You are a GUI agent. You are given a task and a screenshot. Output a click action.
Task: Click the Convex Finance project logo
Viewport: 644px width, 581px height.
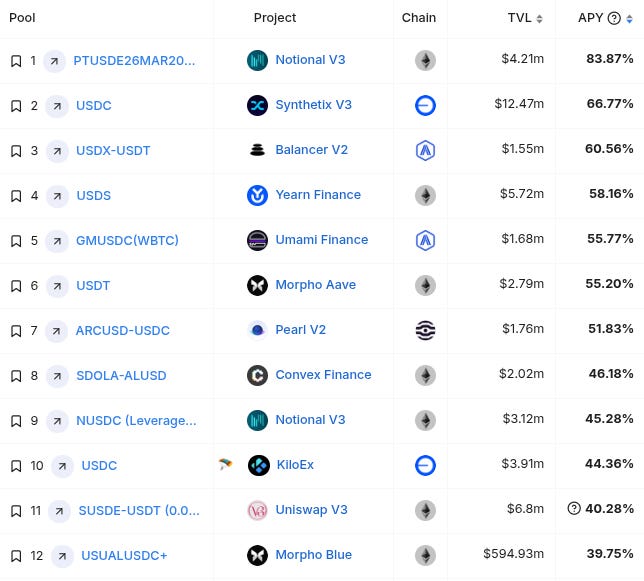coord(258,375)
